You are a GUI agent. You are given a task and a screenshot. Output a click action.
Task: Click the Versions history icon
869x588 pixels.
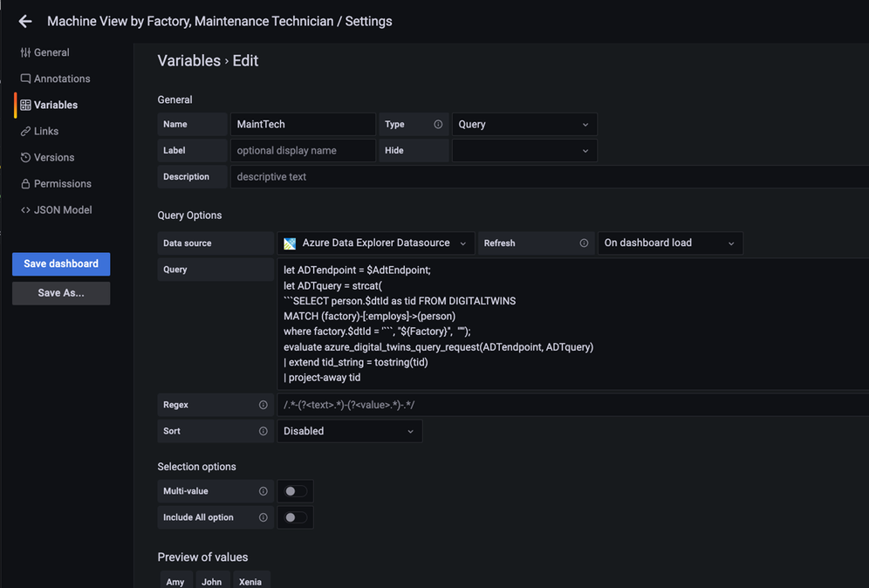click(25, 157)
